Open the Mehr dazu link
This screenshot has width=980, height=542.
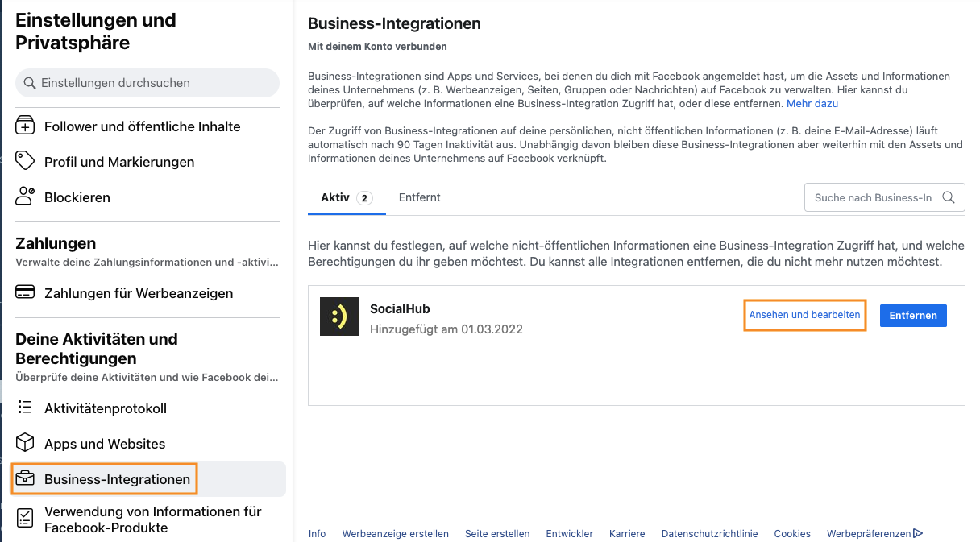click(x=812, y=104)
